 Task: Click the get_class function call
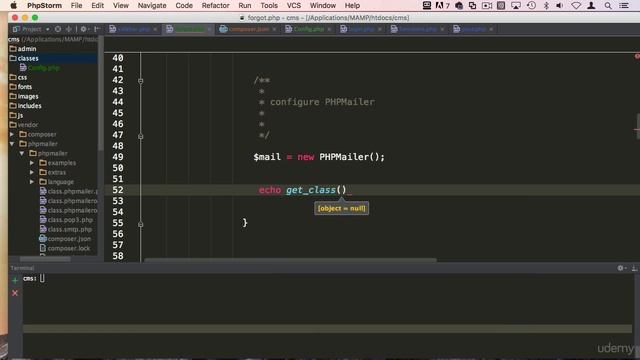click(x=311, y=190)
